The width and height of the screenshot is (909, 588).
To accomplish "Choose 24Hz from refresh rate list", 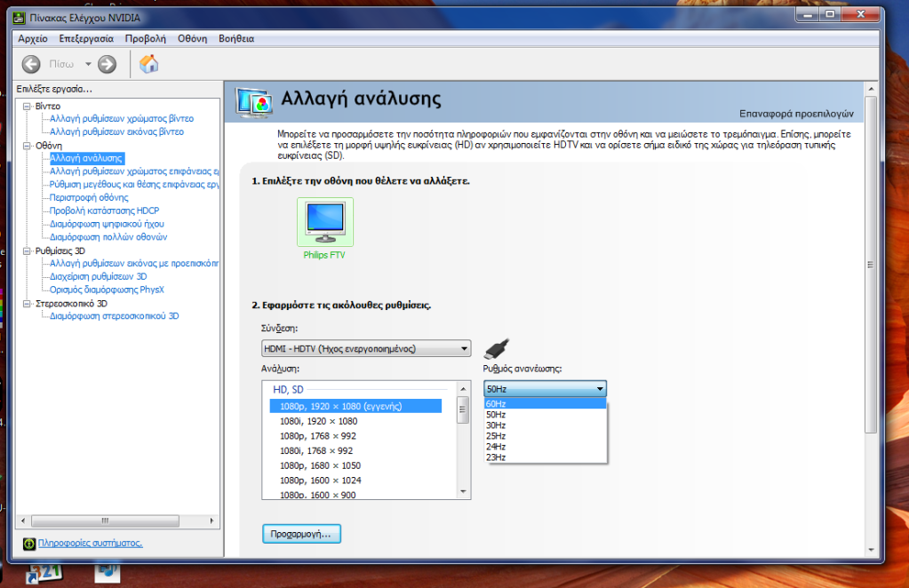I will coord(545,447).
